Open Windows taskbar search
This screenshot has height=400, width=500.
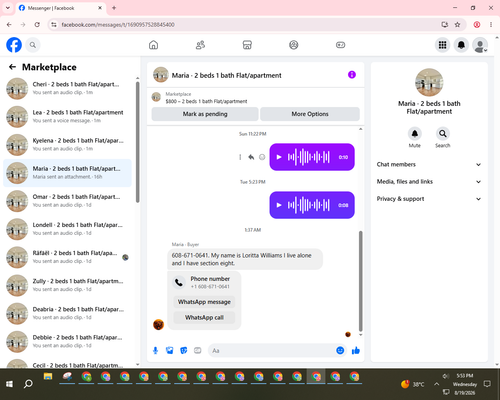point(28,384)
